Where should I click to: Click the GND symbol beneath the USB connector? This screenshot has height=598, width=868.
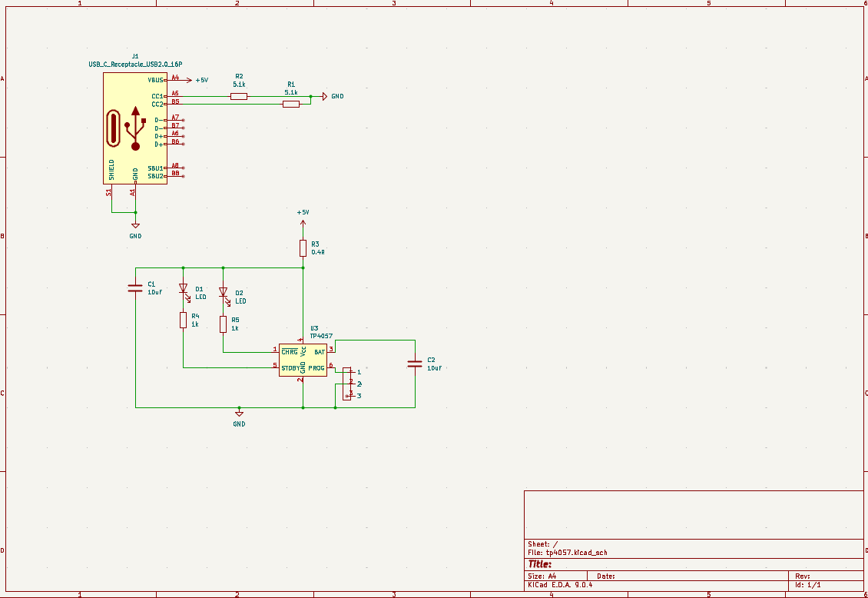[135, 225]
